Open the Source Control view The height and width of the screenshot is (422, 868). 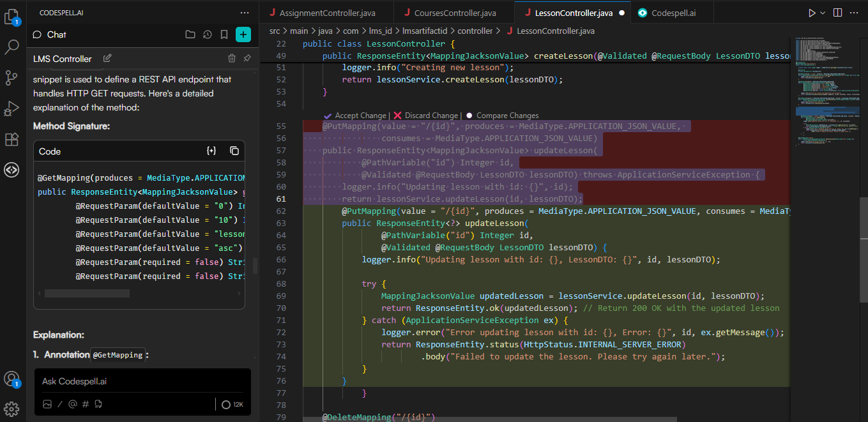tap(11, 78)
